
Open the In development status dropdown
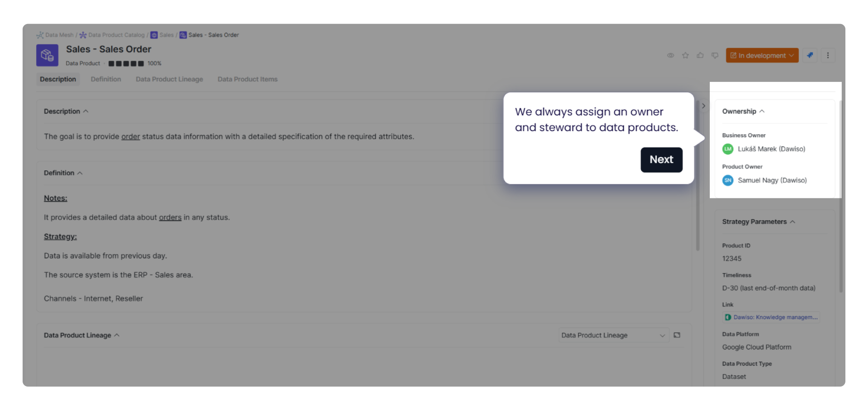coord(762,55)
